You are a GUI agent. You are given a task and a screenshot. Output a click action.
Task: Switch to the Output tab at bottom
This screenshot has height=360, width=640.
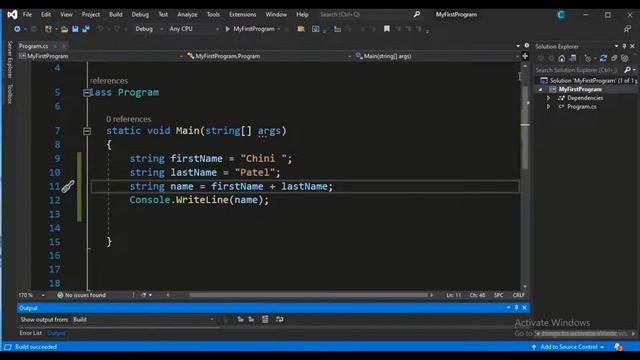click(x=56, y=333)
